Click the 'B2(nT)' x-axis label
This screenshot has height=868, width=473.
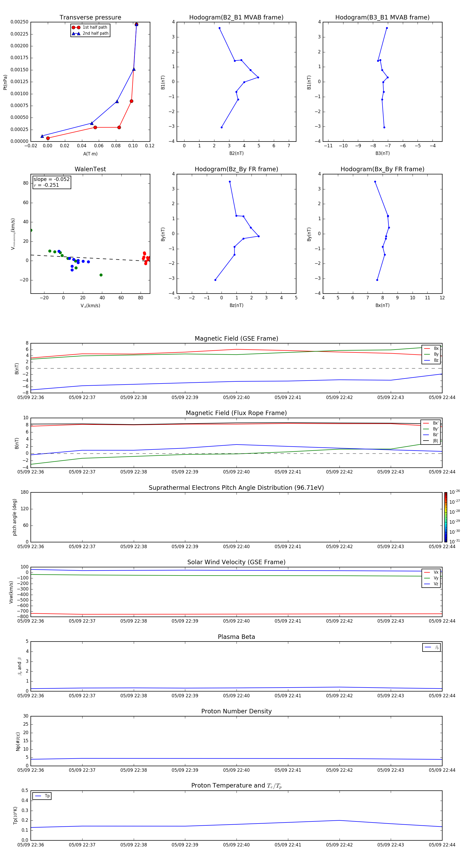[236, 153]
